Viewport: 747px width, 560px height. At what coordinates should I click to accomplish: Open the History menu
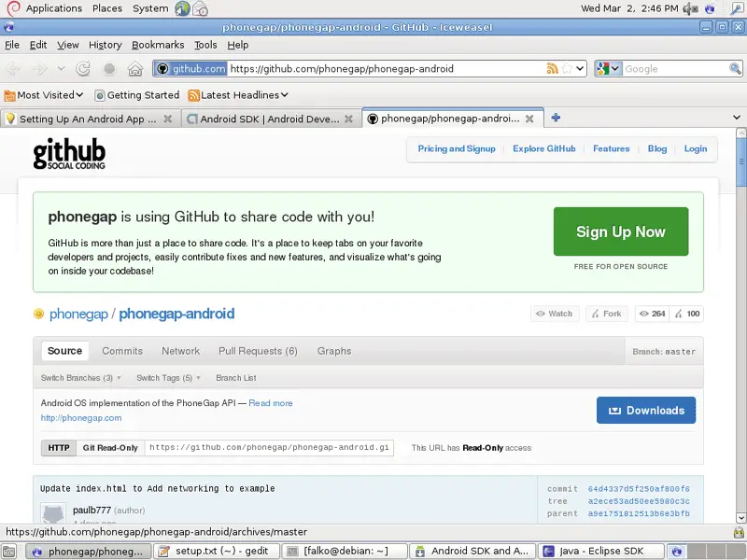click(106, 45)
